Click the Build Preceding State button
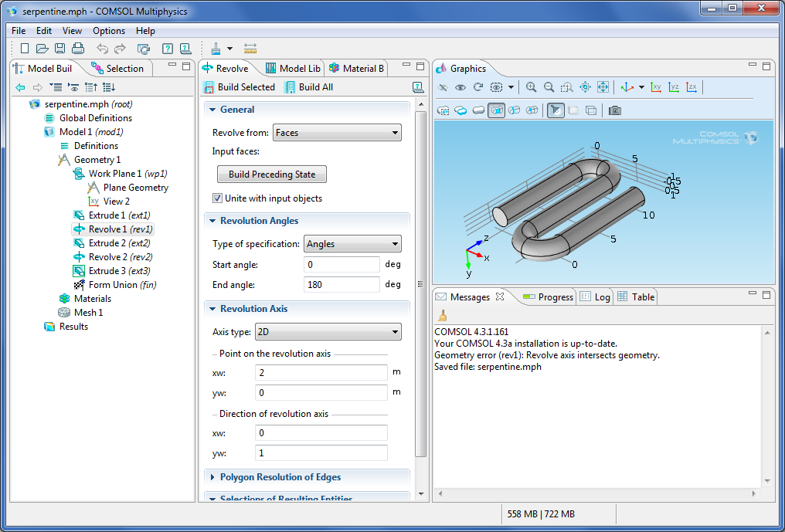The image size is (785, 532). pos(272,175)
